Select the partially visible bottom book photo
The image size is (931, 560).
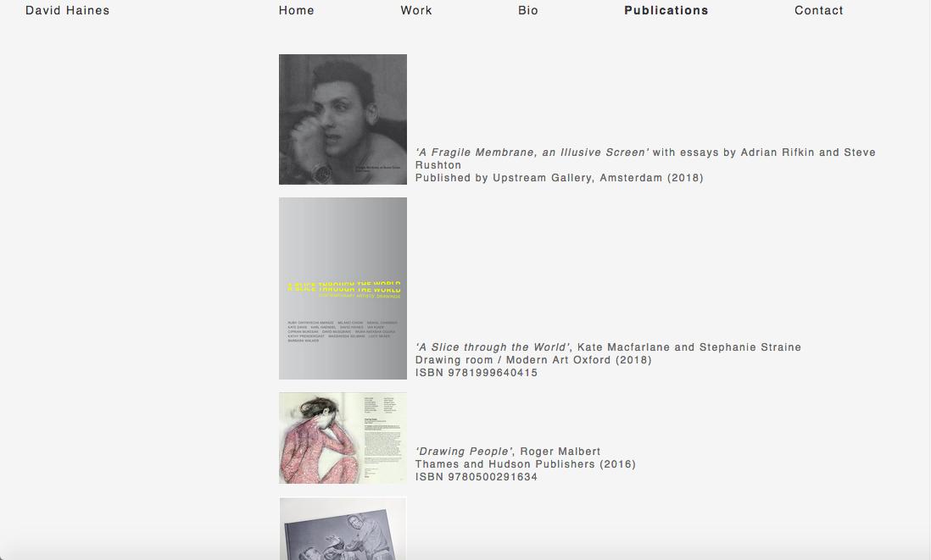coord(343,529)
